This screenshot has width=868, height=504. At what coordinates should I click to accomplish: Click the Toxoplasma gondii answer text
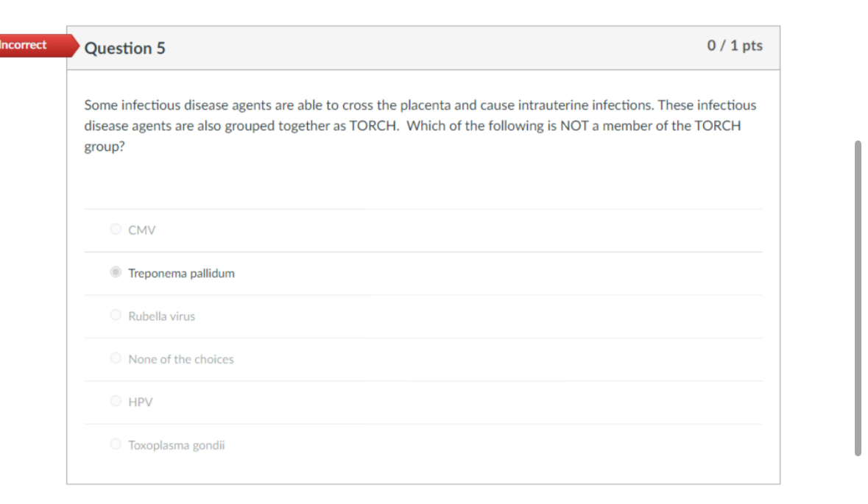(177, 444)
